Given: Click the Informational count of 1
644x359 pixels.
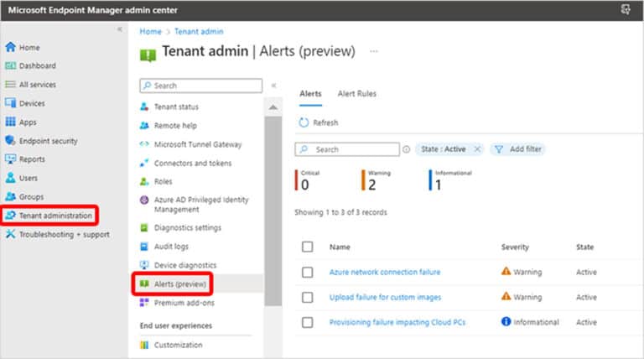Looking at the screenshot, I should coord(439,185).
